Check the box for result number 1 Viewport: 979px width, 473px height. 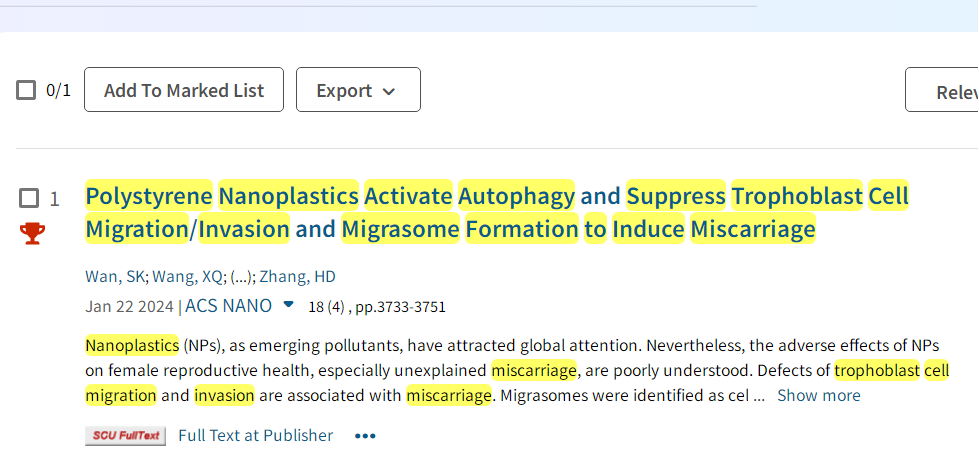pyautogui.click(x=29, y=198)
